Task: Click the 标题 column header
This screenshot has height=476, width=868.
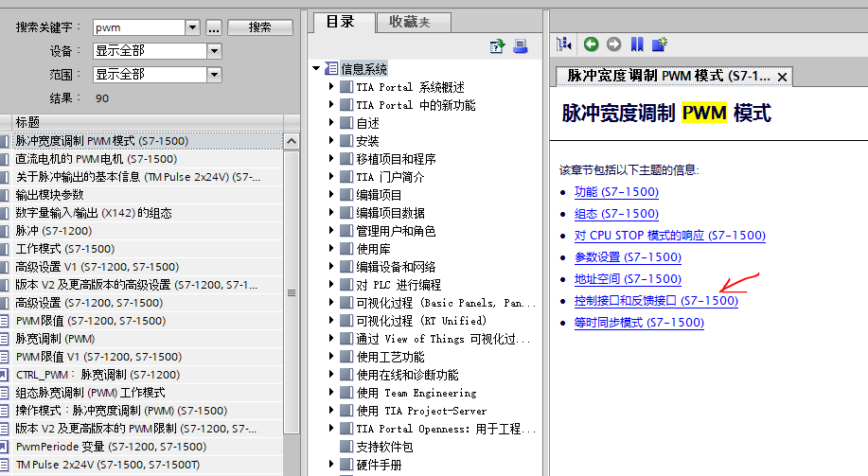Action: (x=148, y=122)
